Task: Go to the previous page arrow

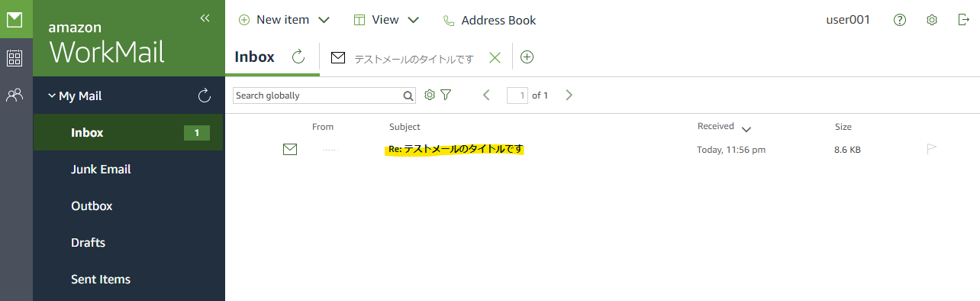Action: [x=486, y=95]
